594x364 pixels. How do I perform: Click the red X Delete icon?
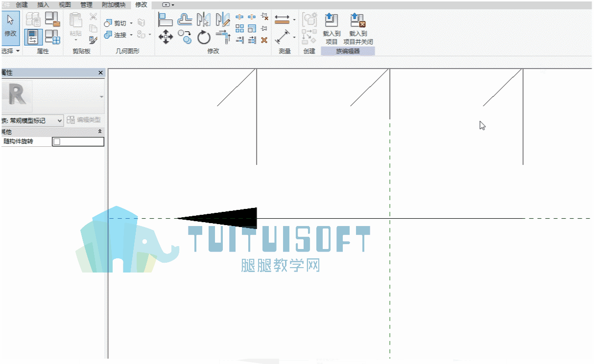click(264, 40)
